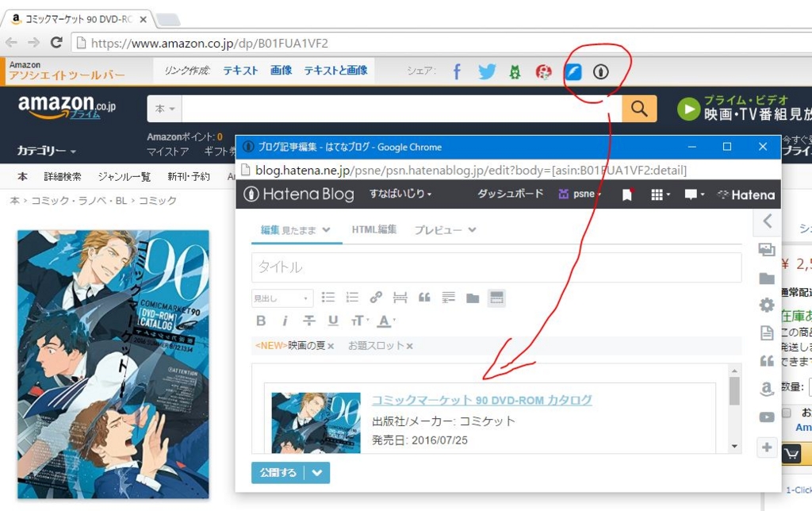Expand the publish options arrow next to 公開する
Screen dimensions: 812x511
coord(317,473)
